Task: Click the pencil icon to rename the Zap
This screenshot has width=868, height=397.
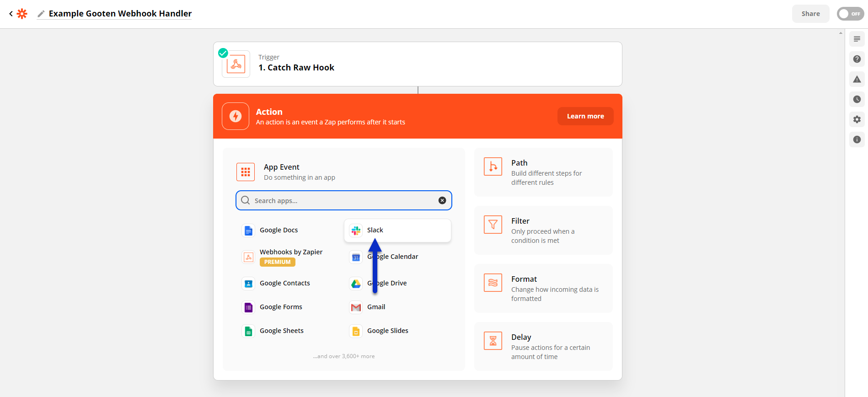Action: pyautogui.click(x=41, y=14)
